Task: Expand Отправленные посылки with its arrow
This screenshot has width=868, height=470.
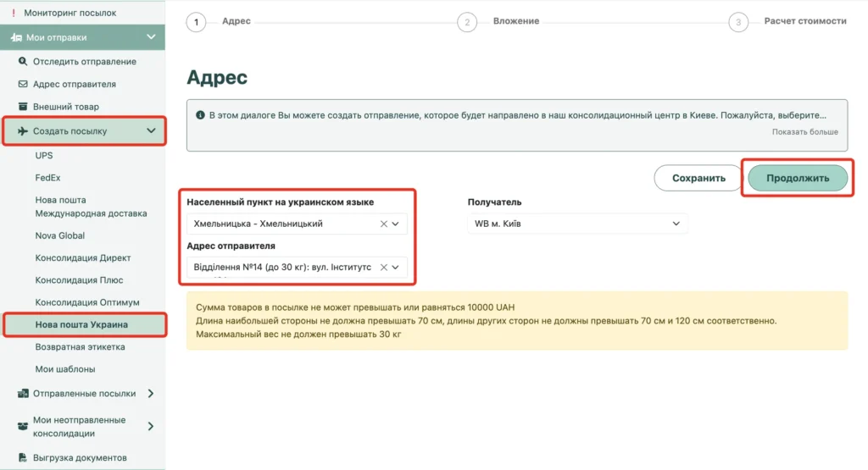Action: (x=151, y=394)
